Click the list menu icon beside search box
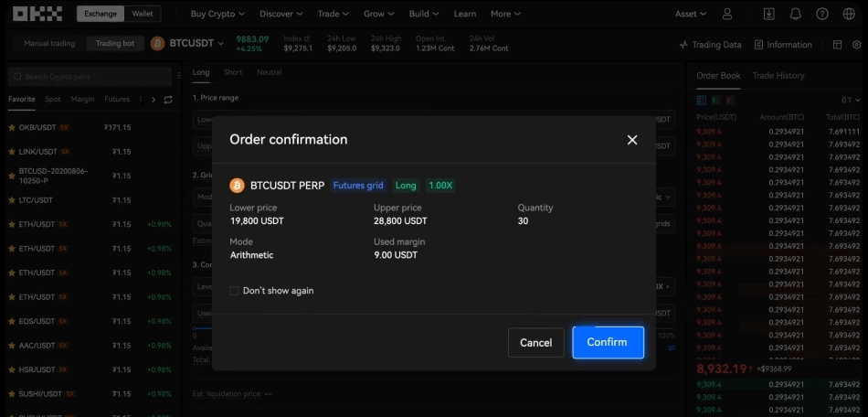Image resolution: width=868 pixels, height=417 pixels. [178, 76]
